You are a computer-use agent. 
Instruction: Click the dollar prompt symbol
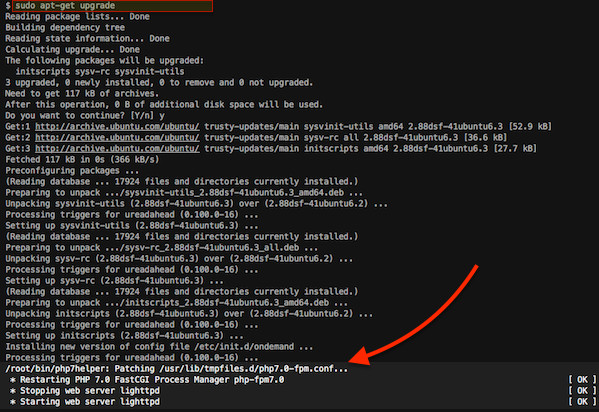click(8, 6)
